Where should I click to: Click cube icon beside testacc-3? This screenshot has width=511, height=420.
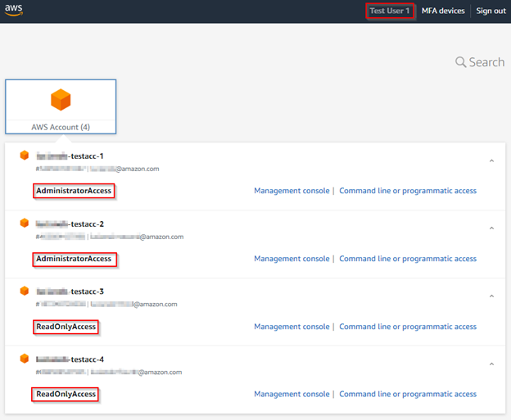click(25, 291)
